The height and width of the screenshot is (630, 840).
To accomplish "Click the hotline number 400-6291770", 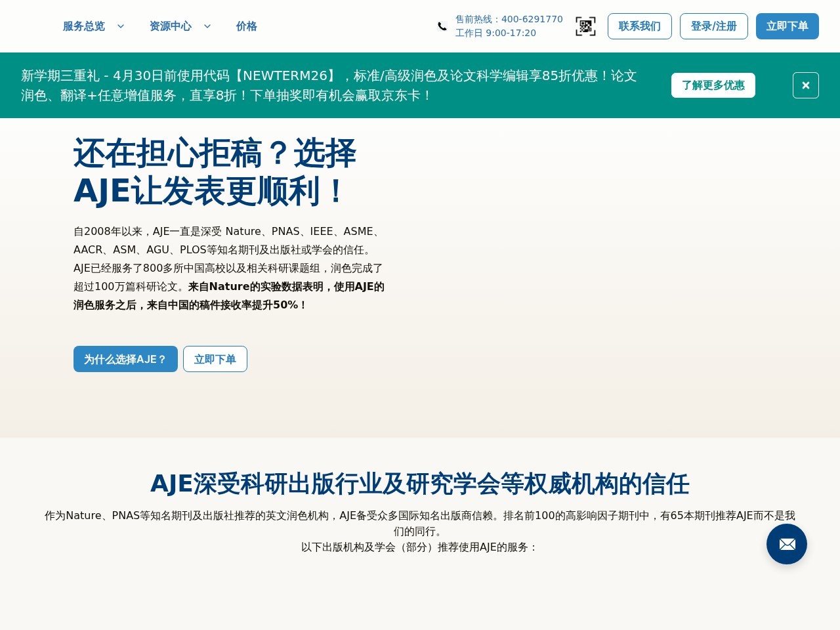I will click(532, 19).
